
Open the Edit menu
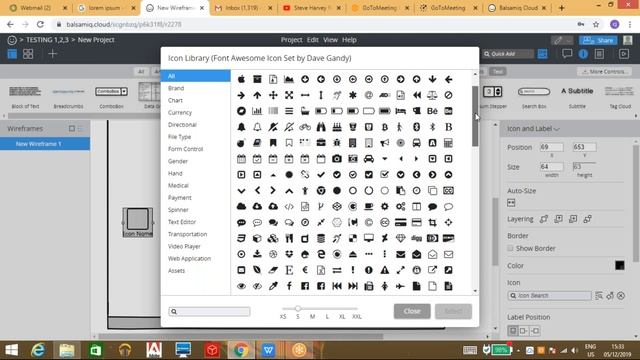313,40
